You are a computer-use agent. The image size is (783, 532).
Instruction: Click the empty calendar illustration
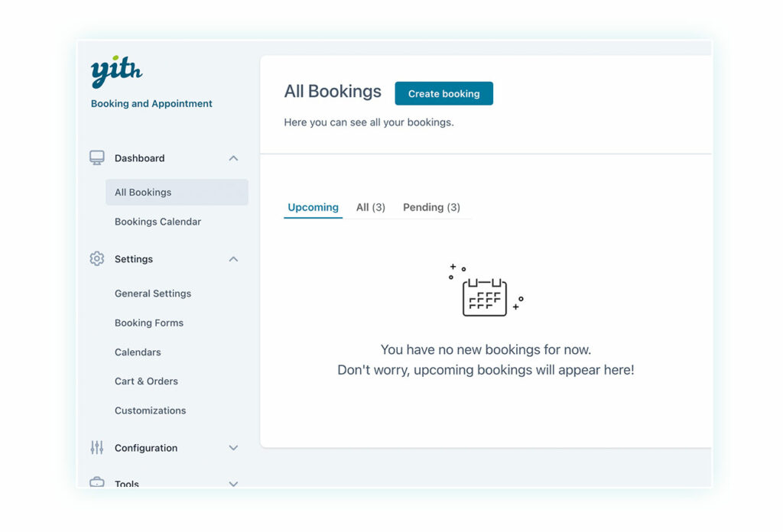click(x=485, y=292)
